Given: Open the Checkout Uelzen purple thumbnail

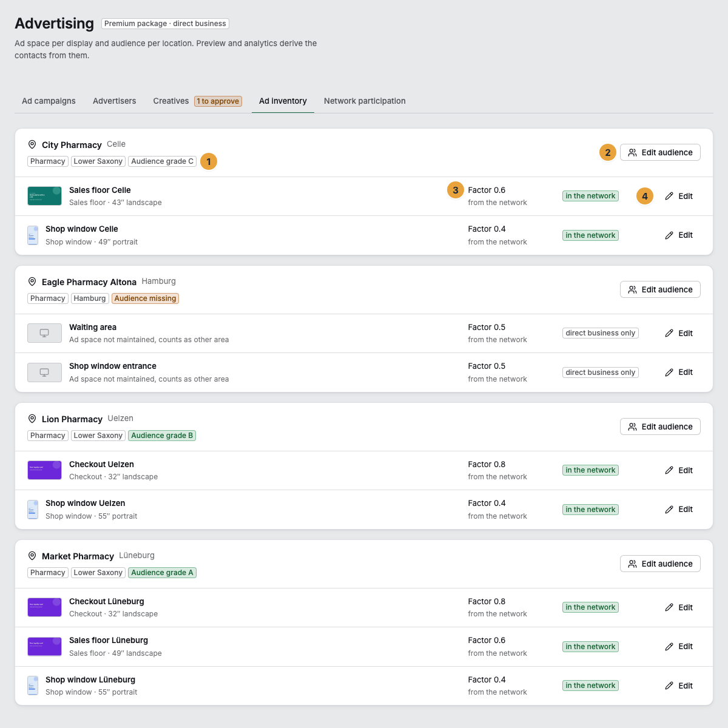Looking at the screenshot, I should [44, 470].
